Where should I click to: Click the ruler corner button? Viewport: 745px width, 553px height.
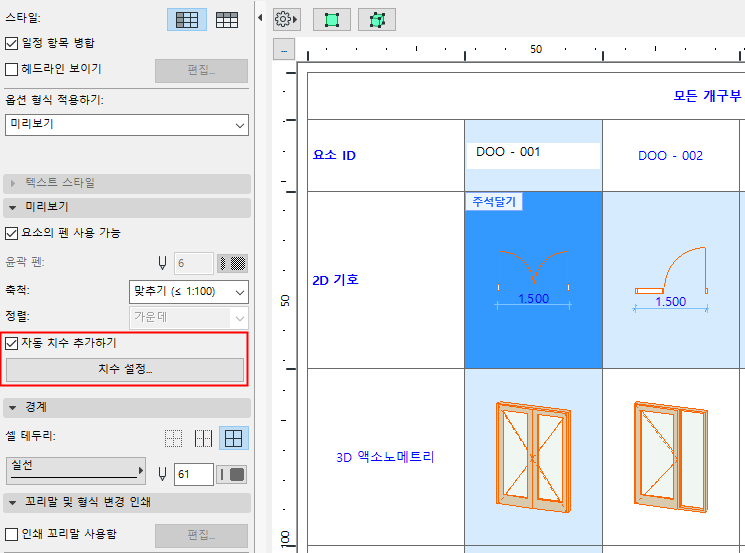point(284,50)
